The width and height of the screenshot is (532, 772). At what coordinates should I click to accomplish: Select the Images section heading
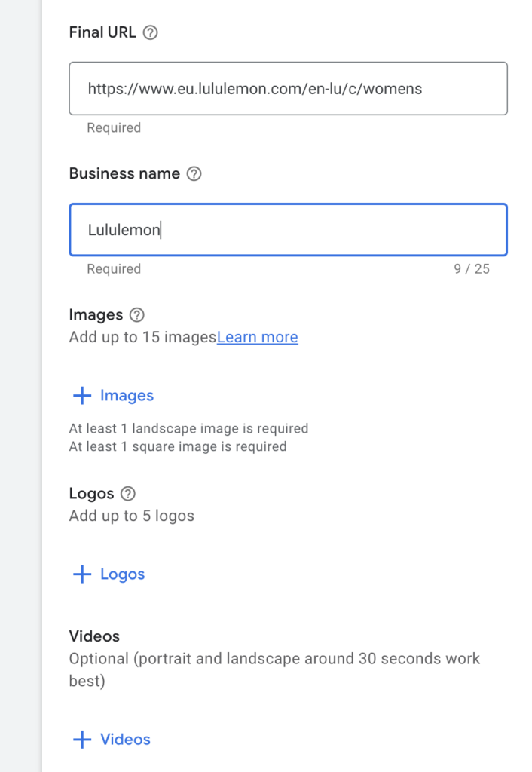(96, 315)
